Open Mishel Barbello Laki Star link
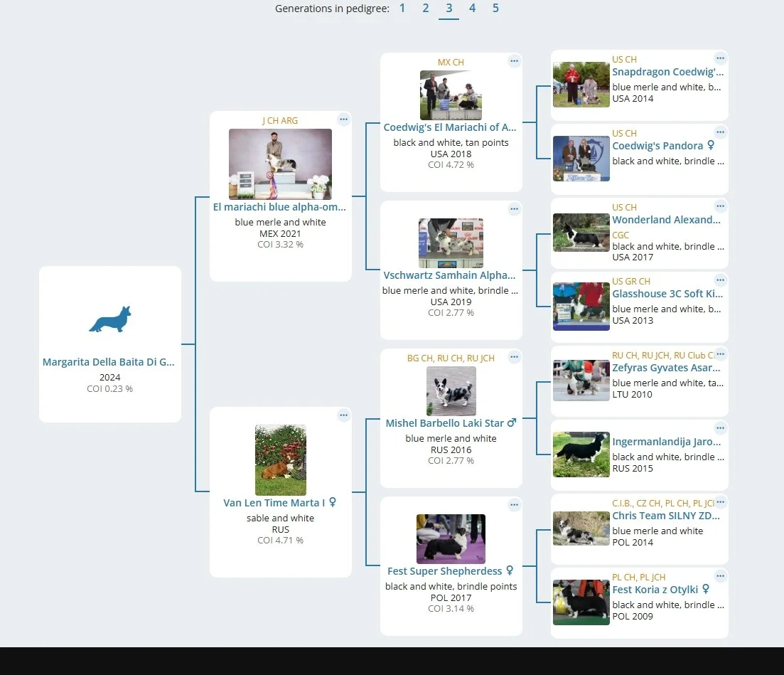 444,423
